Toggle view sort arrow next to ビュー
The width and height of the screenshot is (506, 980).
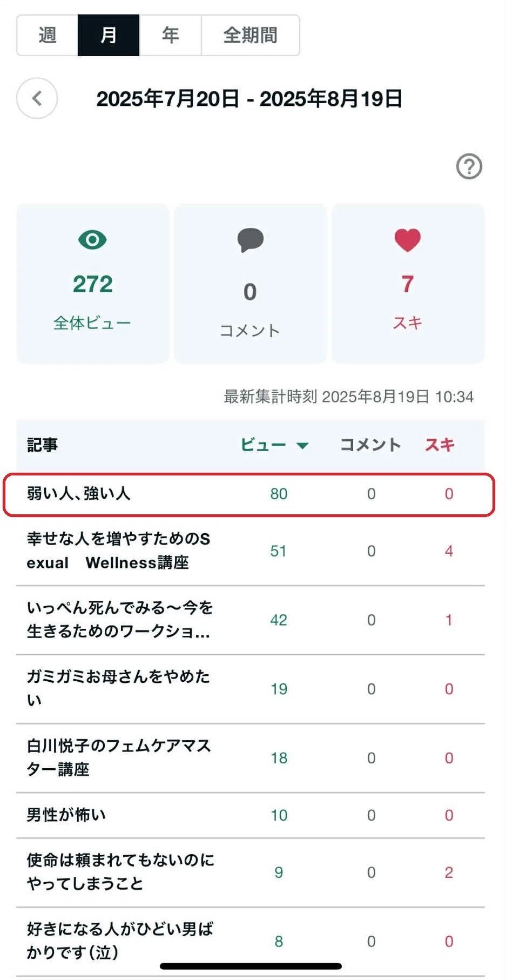click(302, 446)
